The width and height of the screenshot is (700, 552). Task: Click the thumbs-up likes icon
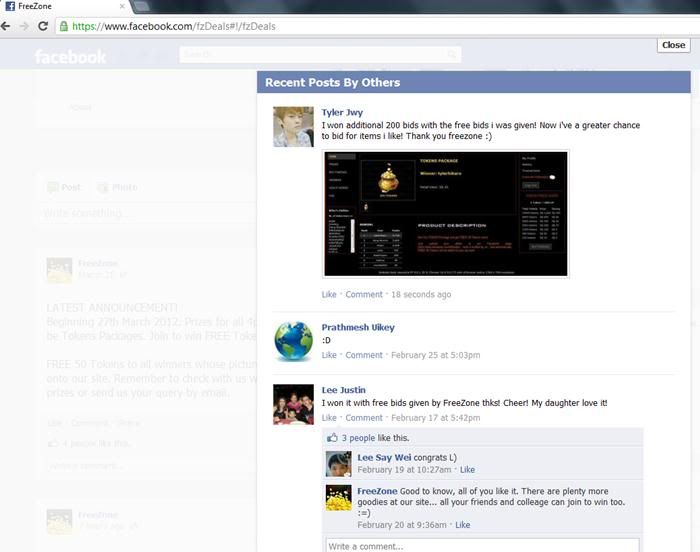point(332,438)
